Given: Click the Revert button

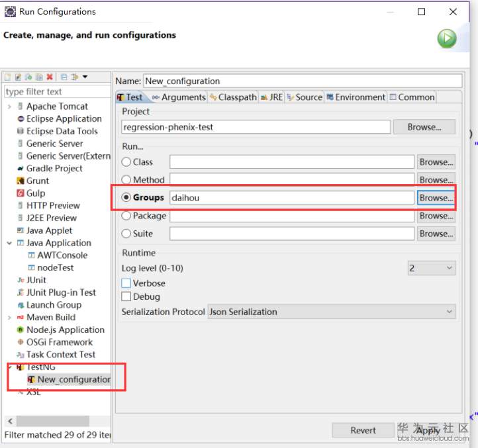Looking at the screenshot, I should click(363, 430).
